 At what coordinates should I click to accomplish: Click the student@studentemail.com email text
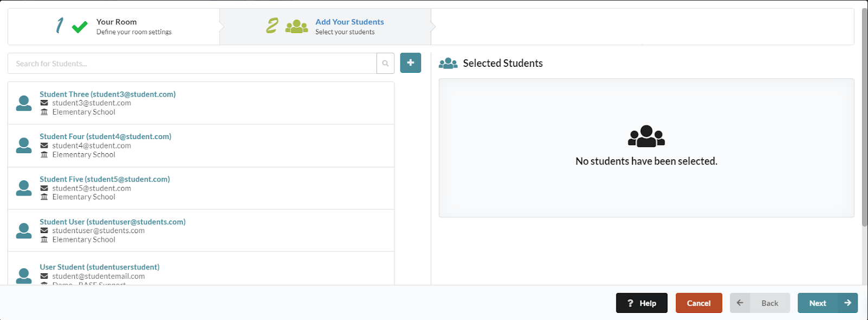pyautogui.click(x=99, y=276)
